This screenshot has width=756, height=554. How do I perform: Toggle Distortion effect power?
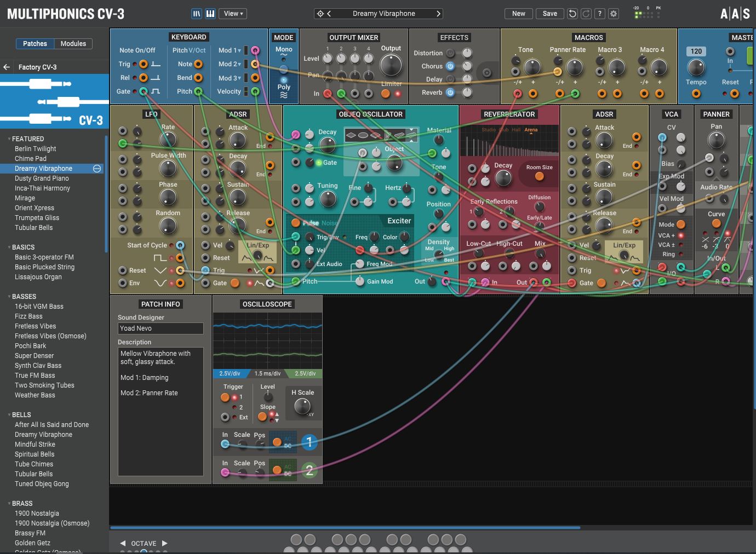pyautogui.click(x=450, y=53)
